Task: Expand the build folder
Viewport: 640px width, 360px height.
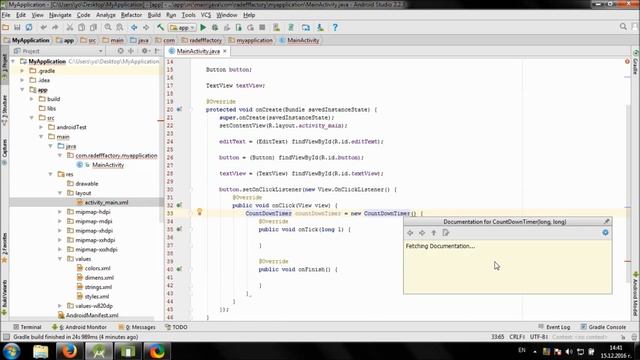Action: 32,99
